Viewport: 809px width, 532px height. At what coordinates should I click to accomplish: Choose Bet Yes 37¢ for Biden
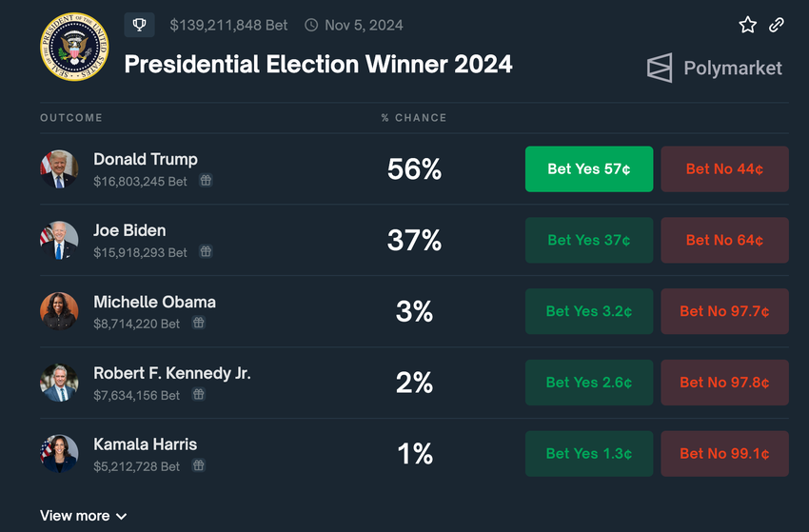pos(589,241)
